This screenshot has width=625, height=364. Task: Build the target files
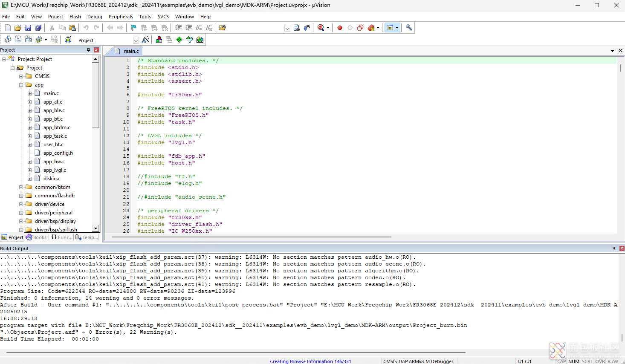(18, 40)
